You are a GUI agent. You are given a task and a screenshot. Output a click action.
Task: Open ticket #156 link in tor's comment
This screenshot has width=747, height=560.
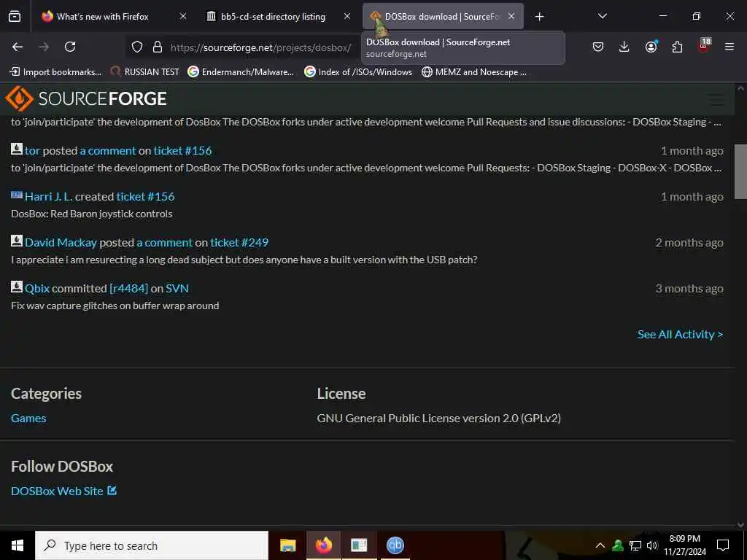point(182,150)
